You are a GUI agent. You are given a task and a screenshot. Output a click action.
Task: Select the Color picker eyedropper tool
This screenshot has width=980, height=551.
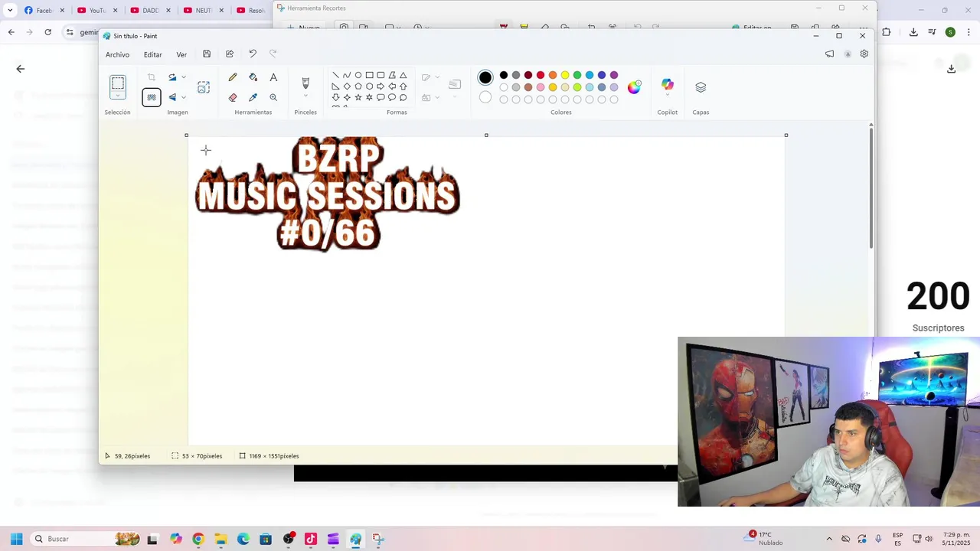253,97
